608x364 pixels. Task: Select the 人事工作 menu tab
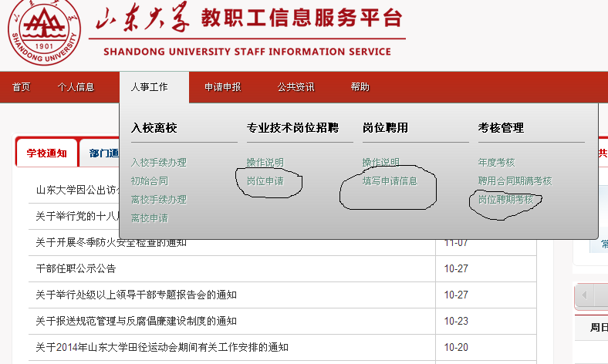pos(149,87)
